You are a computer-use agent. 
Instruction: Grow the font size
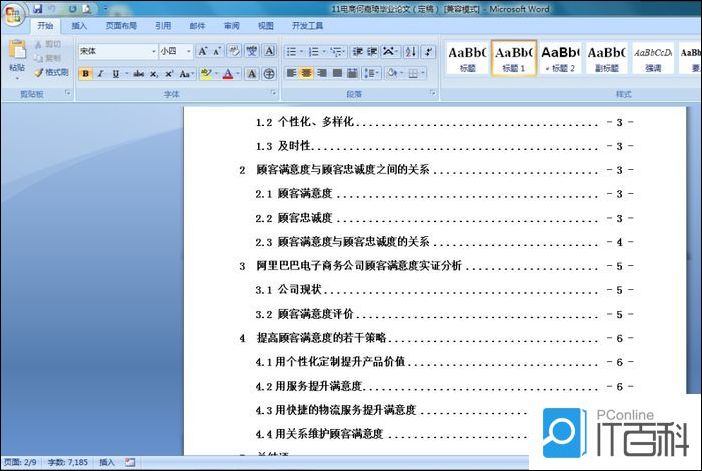click(203, 51)
